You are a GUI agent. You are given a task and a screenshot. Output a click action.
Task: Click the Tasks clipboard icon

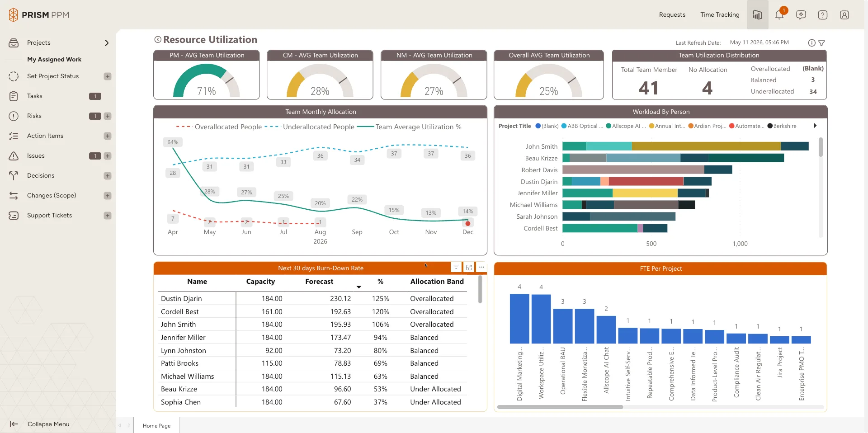[14, 96]
